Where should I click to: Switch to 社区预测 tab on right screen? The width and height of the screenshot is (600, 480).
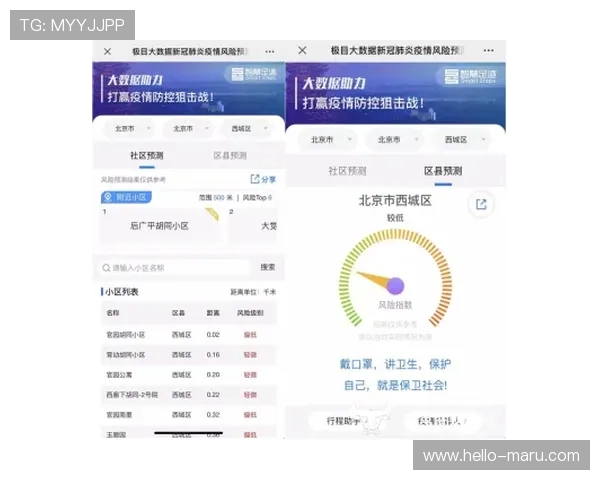(347, 171)
